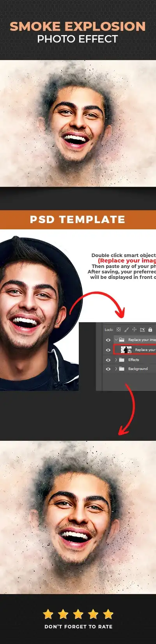The height and width of the screenshot is (644, 156).
Task: Click the lock transparent pixels icon
Action: 119,330
